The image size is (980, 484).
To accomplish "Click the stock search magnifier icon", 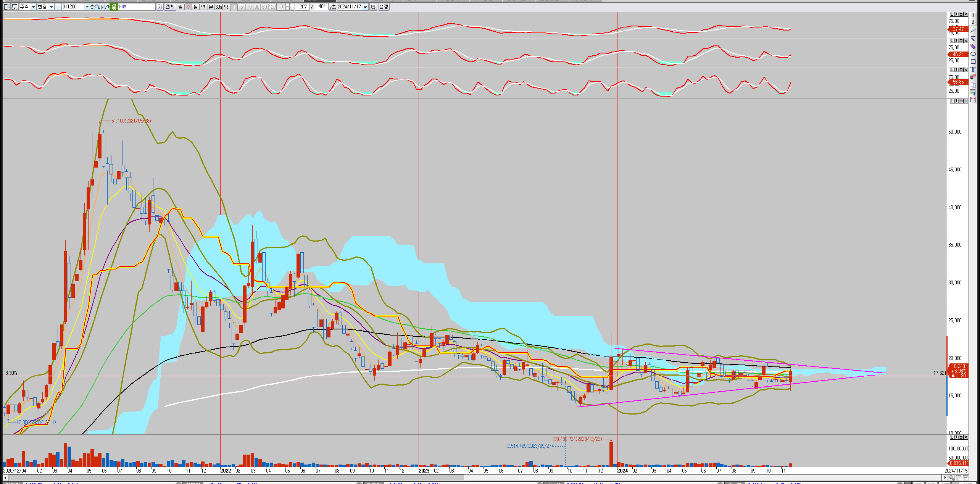I will (97, 7).
